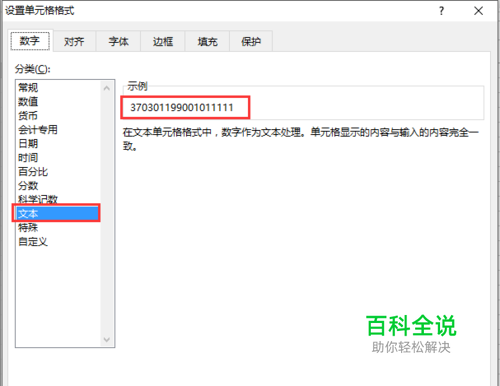Choose 科学记数 category

(x=38, y=199)
